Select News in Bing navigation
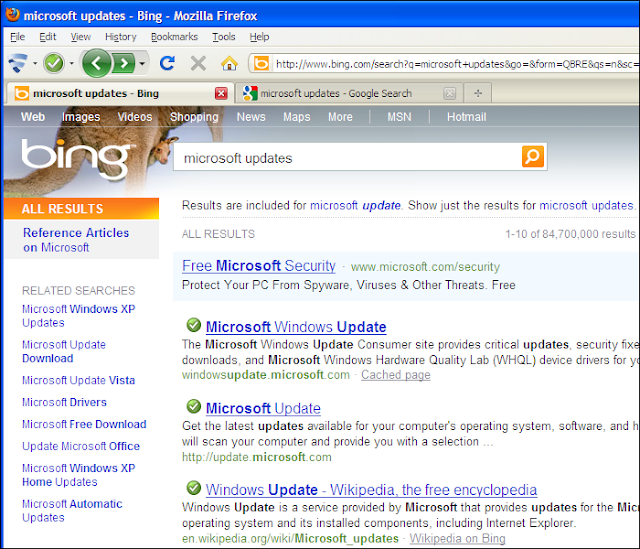This screenshot has width=640, height=549. coord(251,117)
